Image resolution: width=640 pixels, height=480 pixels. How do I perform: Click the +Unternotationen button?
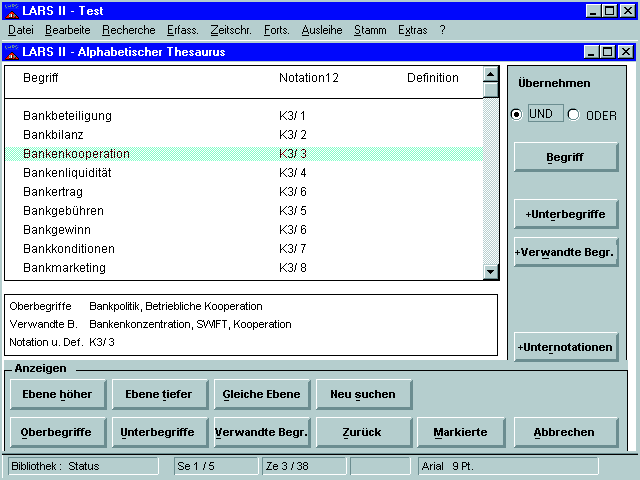click(566, 347)
